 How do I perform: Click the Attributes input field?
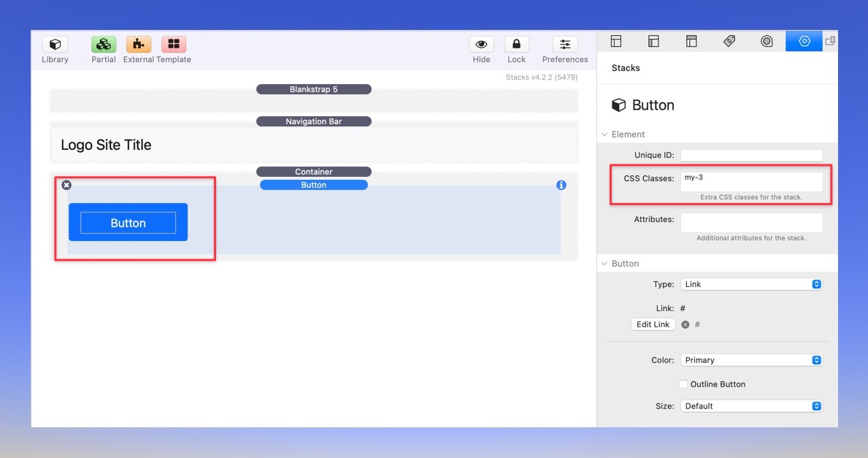click(x=751, y=223)
